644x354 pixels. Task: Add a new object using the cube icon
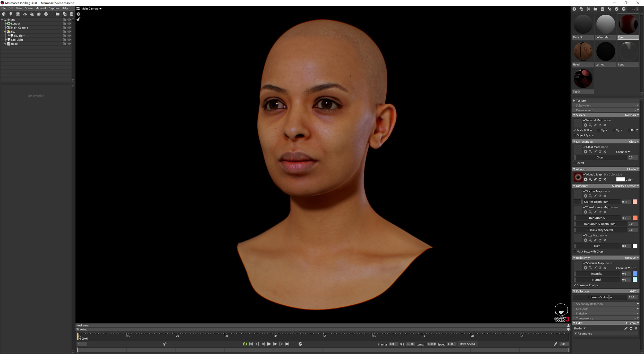(x=4, y=14)
